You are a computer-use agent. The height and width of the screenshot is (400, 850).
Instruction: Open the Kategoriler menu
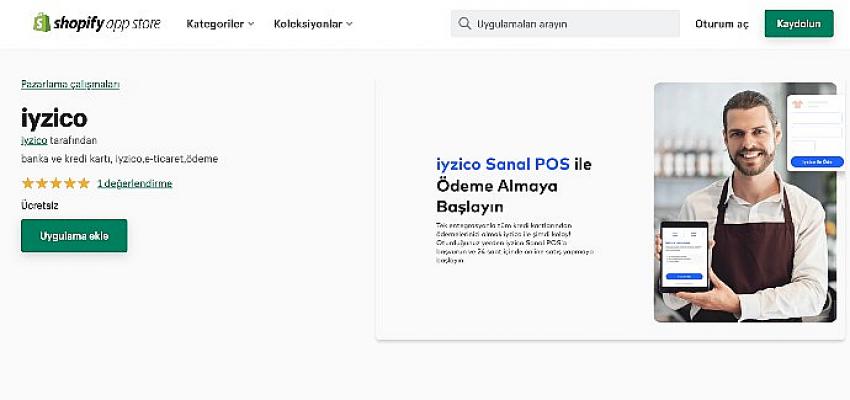220,24
